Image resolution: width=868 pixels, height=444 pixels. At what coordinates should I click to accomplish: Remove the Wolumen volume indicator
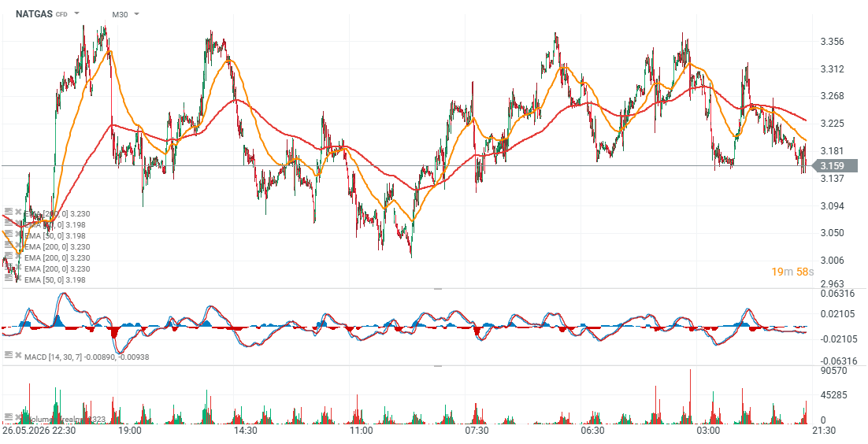coord(18,416)
